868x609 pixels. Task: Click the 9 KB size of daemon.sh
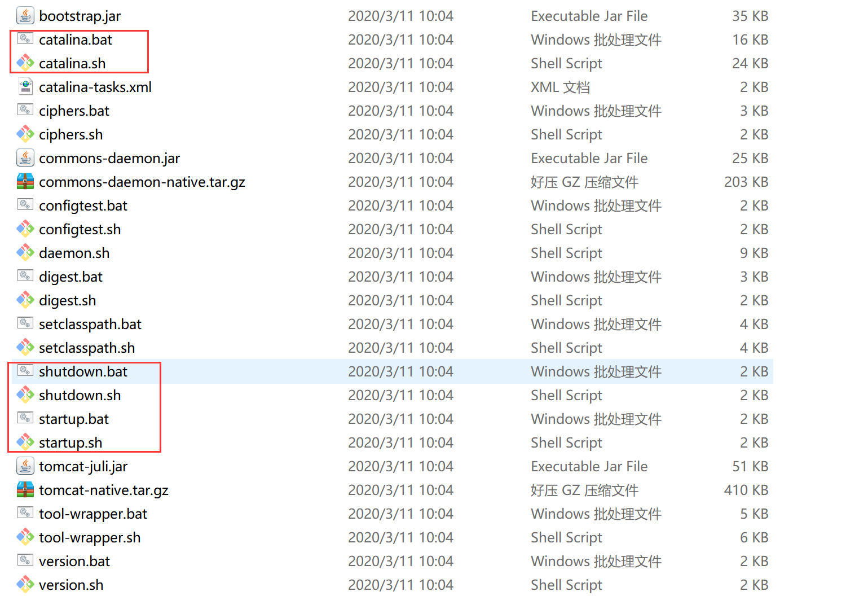point(754,253)
